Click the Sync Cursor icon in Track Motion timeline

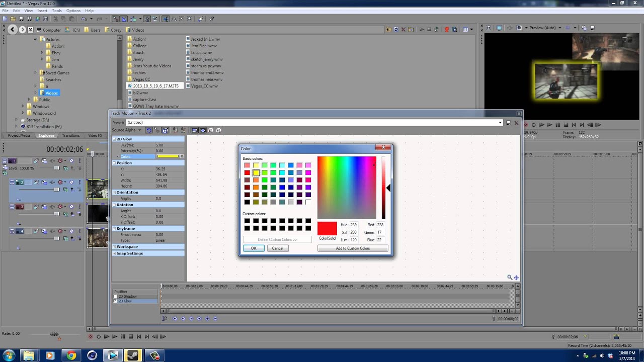165,318
